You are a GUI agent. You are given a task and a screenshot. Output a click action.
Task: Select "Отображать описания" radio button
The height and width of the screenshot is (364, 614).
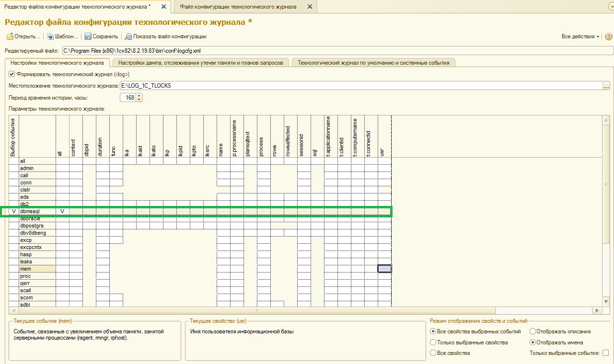[533, 331]
